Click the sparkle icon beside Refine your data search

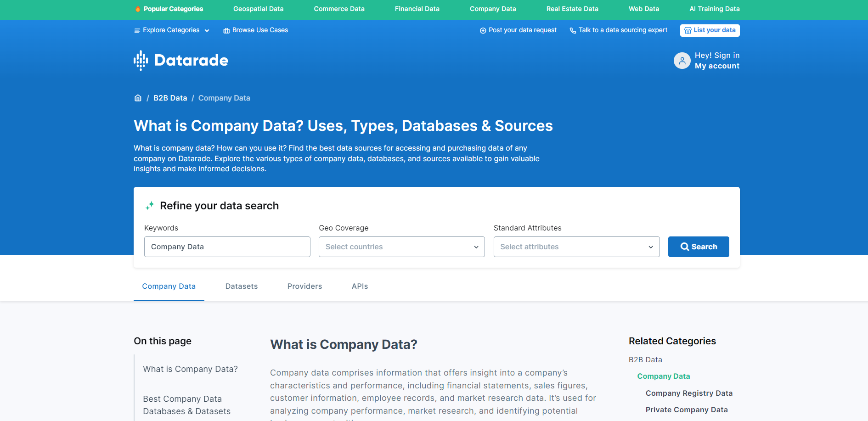click(x=150, y=205)
